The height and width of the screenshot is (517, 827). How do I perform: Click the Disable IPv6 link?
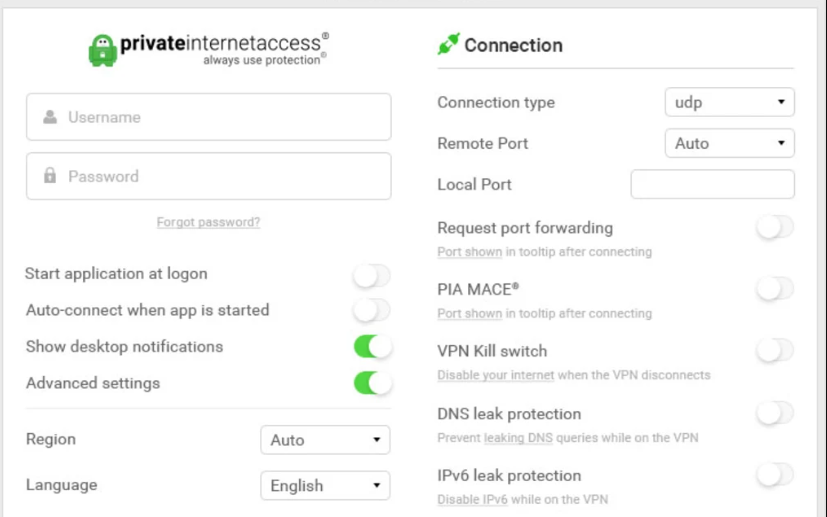pyautogui.click(x=472, y=499)
